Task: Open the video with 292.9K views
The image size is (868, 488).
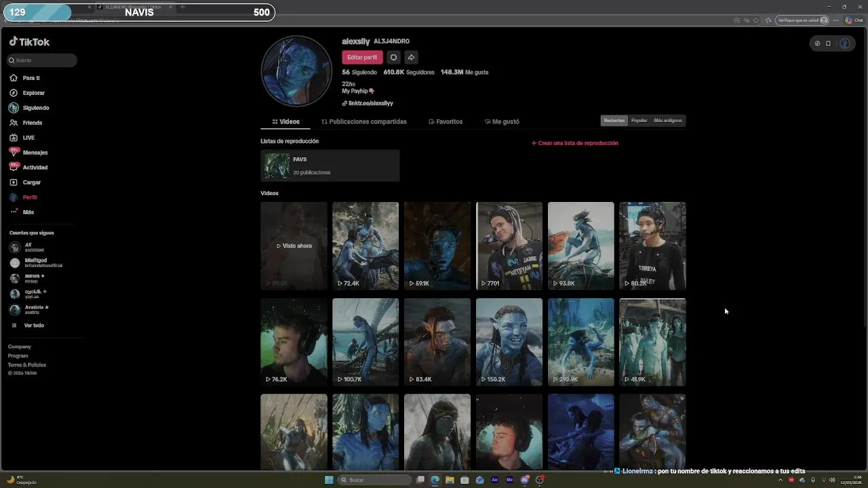Action: (x=581, y=342)
